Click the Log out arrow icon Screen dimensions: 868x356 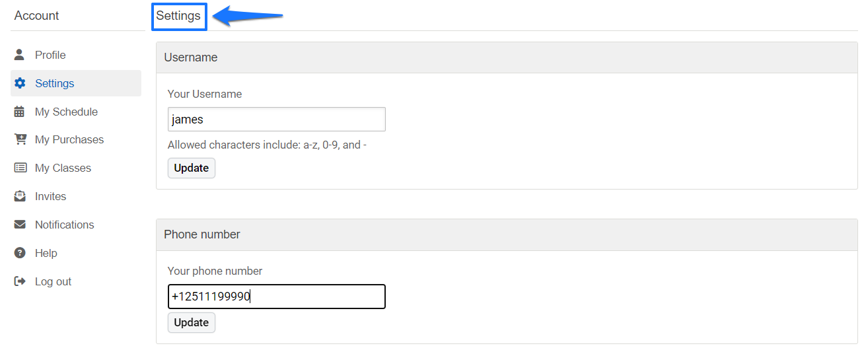point(20,281)
